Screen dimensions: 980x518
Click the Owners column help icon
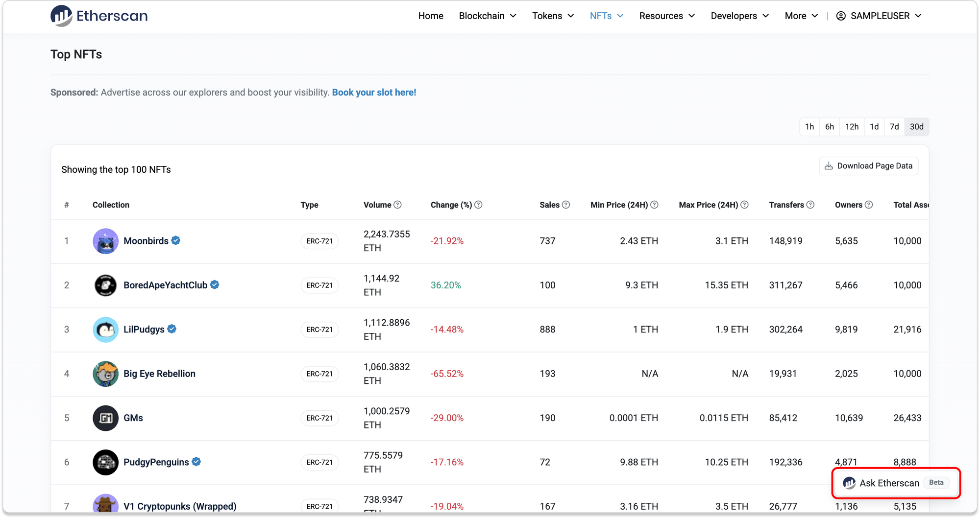pos(869,205)
